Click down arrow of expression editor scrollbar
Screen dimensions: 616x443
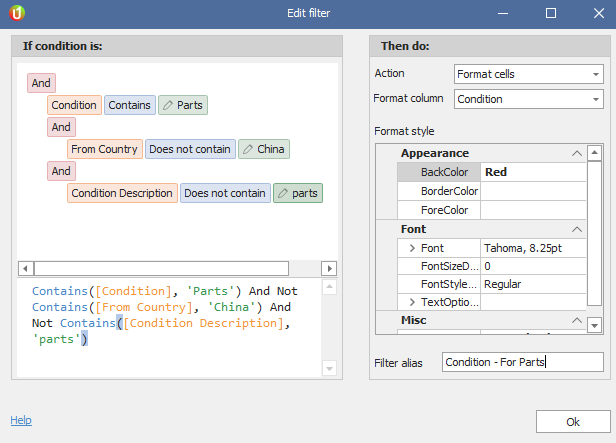[330, 368]
